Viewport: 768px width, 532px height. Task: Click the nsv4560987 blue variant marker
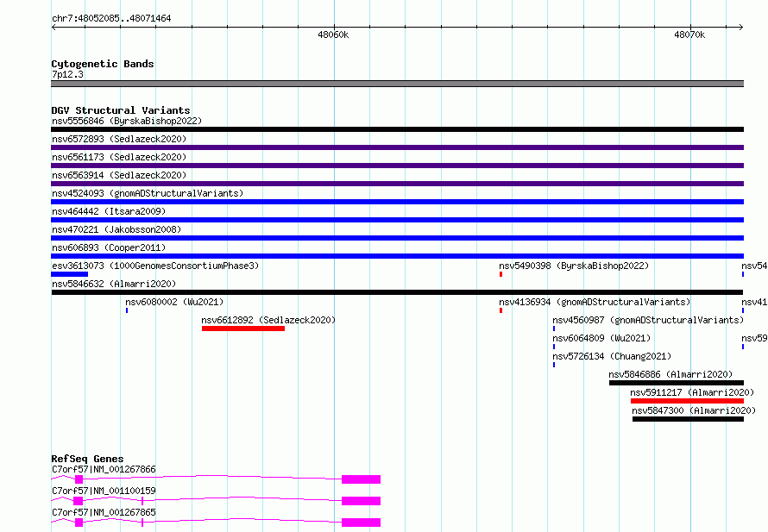[x=554, y=329]
